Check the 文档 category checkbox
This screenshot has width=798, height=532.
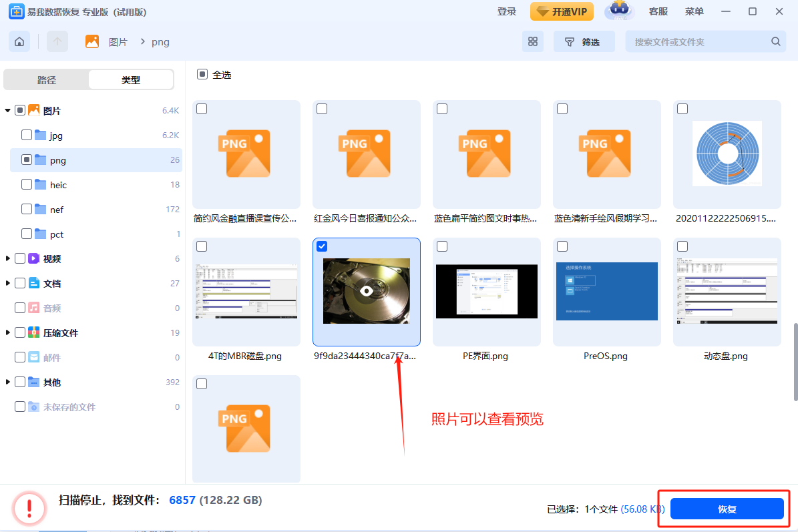[x=20, y=283]
